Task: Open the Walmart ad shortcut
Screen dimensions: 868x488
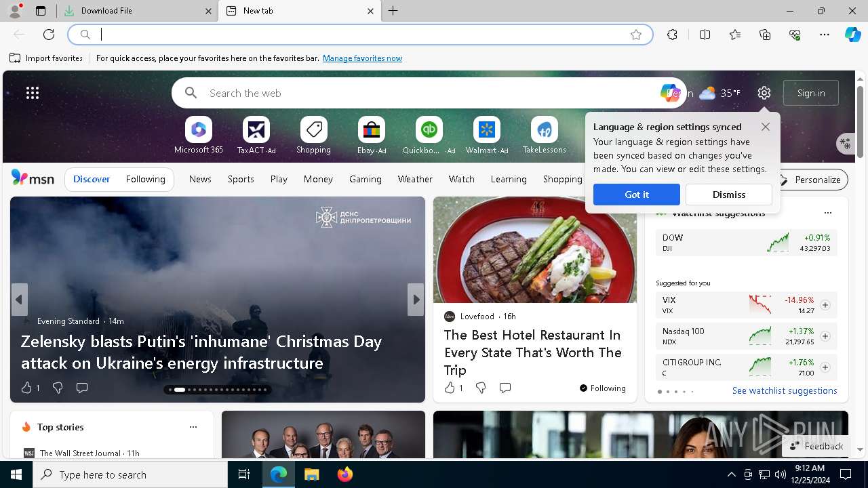Action: [487, 136]
